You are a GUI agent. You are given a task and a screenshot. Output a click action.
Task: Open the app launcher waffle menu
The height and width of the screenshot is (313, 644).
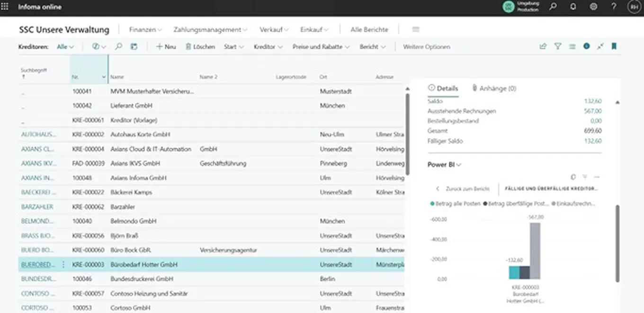coord(6,7)
